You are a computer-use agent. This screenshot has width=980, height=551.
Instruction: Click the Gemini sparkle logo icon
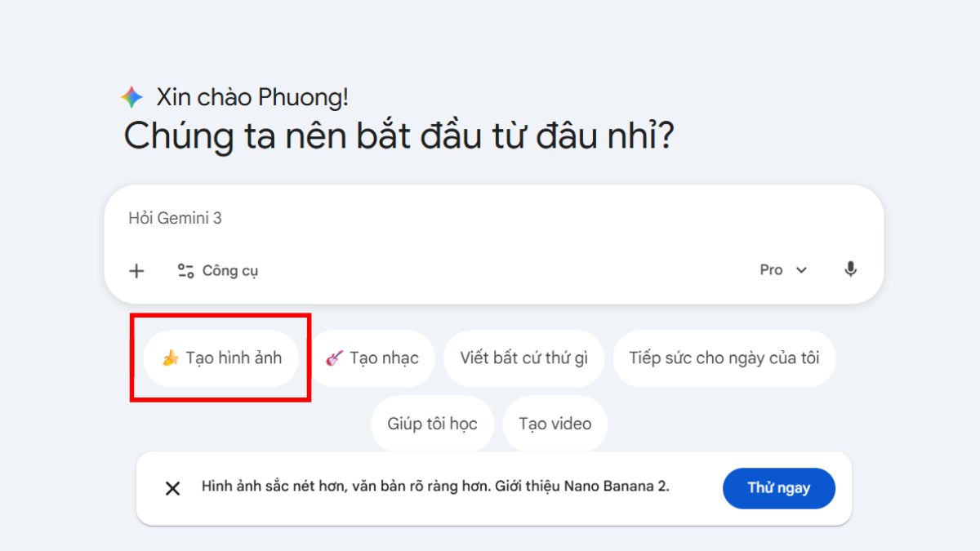(x=130, y=96)
